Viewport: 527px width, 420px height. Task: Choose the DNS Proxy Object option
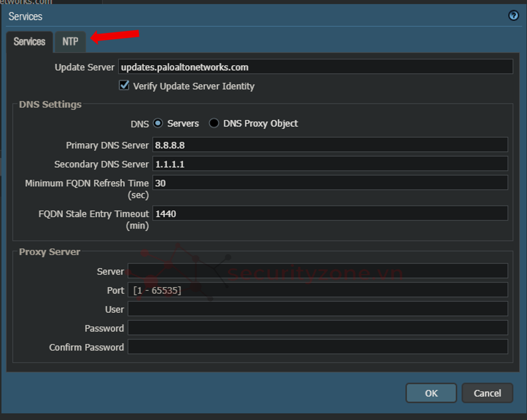tap(214, 123)
